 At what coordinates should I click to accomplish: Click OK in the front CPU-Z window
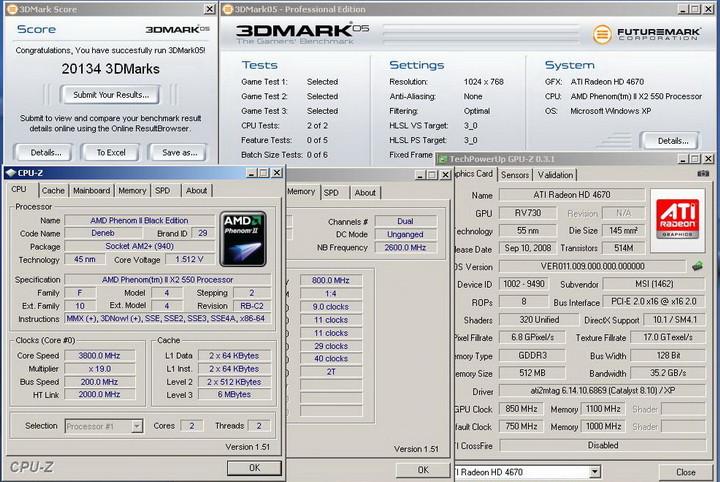pyautogui.click(x=254, y=468)
